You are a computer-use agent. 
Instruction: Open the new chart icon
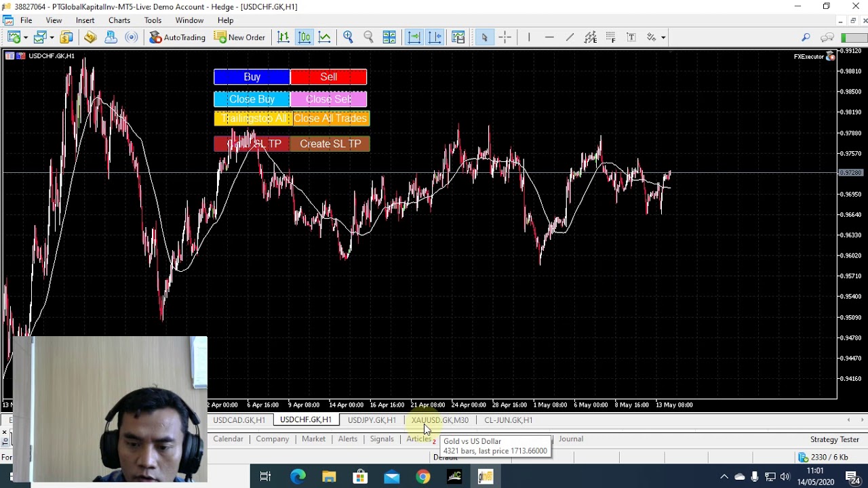click(13, 37)
